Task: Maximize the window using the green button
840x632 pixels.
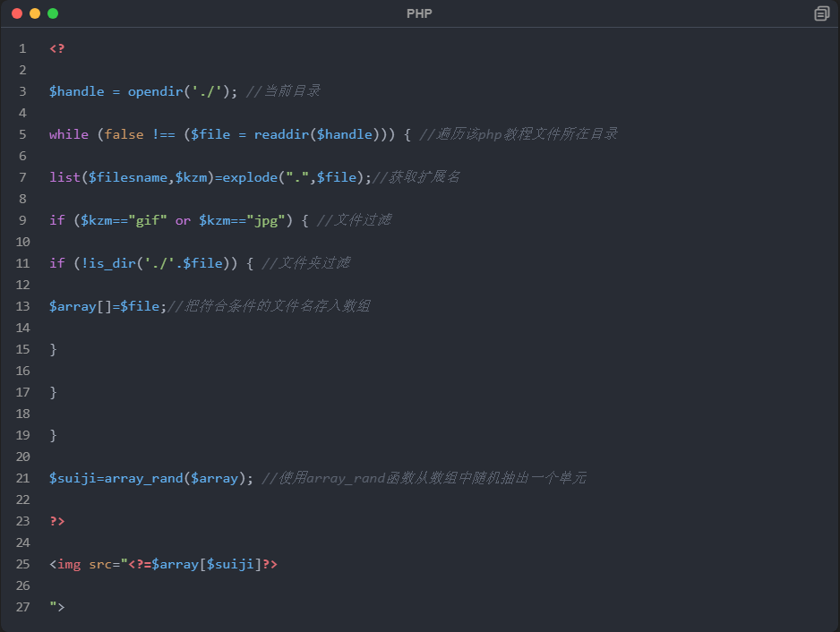Action: pyautogui.click(x=53, y=13)
